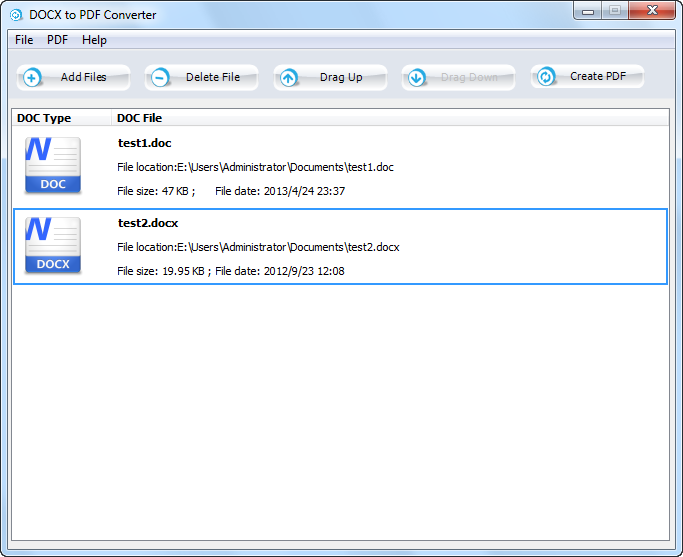Click the Drag Down arrow icon

pyautogui.click(x=417, y=78)
